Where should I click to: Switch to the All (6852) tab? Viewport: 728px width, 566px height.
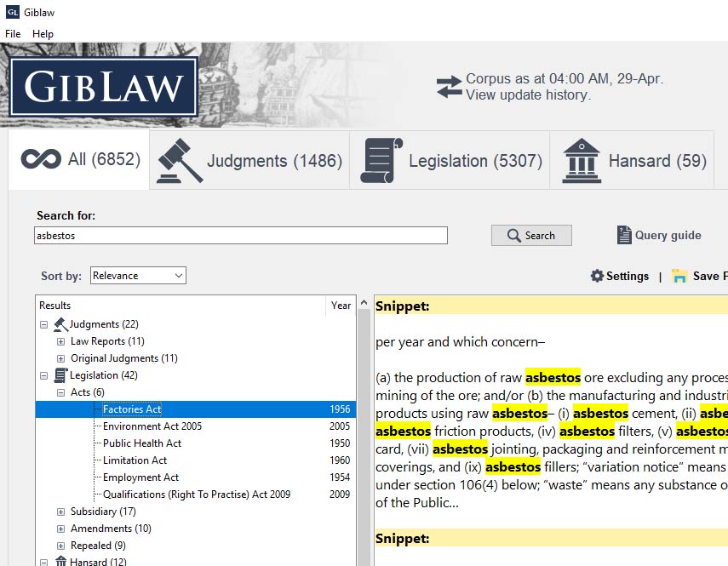pos(79,159)
